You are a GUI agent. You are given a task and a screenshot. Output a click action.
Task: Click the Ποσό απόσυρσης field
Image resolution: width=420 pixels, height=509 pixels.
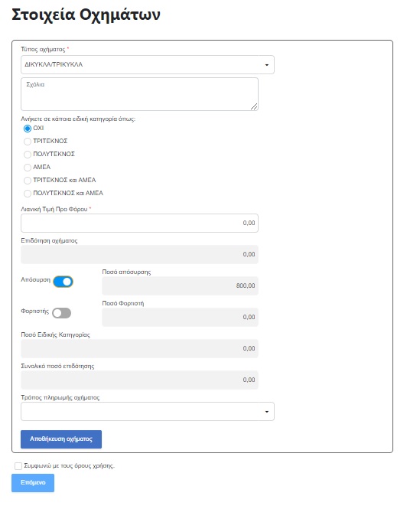(x=180, y=285)
